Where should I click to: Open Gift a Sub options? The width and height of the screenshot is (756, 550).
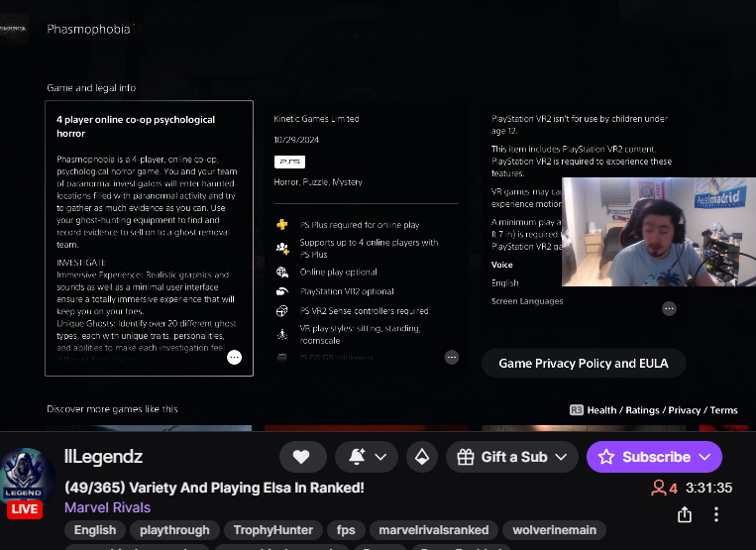pos(512,457)
